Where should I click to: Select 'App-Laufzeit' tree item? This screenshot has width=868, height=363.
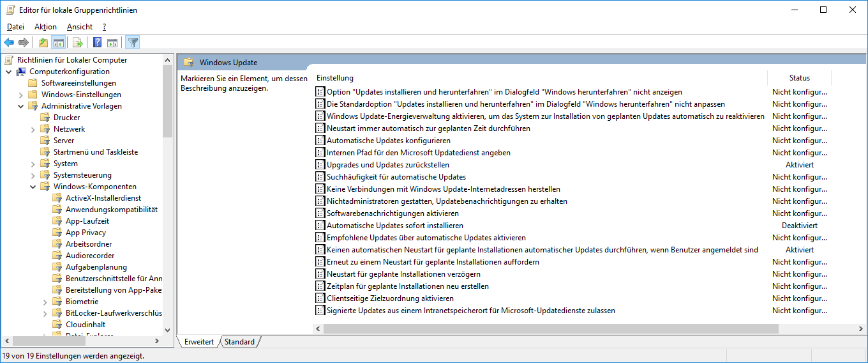tap(87, 221)
